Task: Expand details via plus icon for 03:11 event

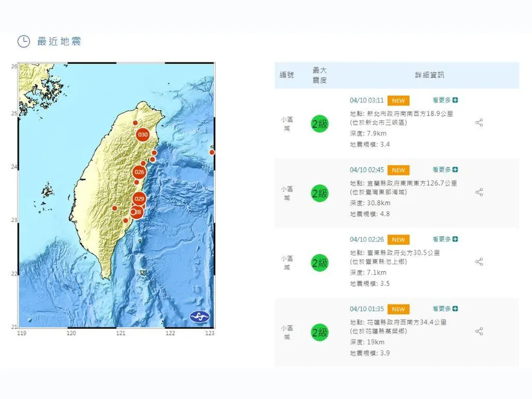Action: click(x=454, y=100)
